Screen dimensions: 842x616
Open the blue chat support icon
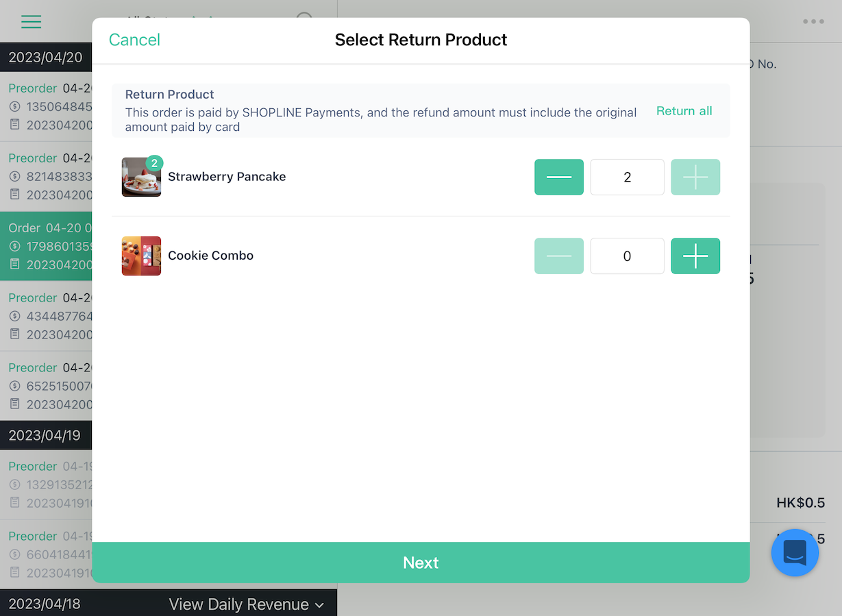click(x=795, y=552)
